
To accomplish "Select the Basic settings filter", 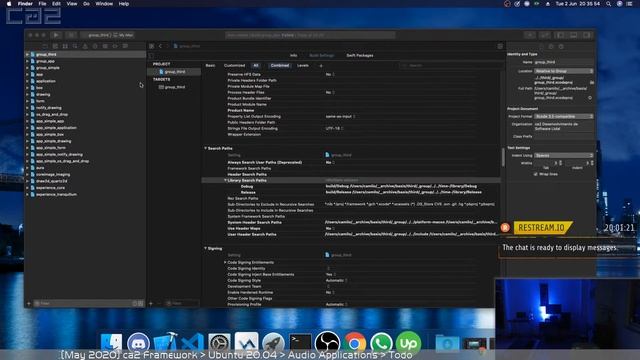I will (210, 65).
